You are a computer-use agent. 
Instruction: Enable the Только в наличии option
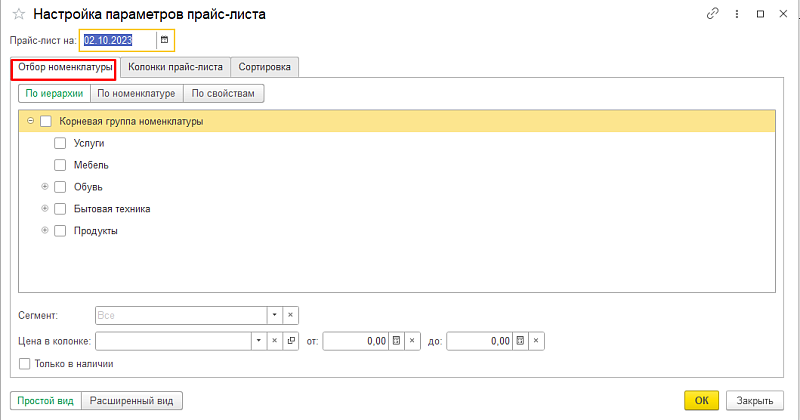(25, 364)
